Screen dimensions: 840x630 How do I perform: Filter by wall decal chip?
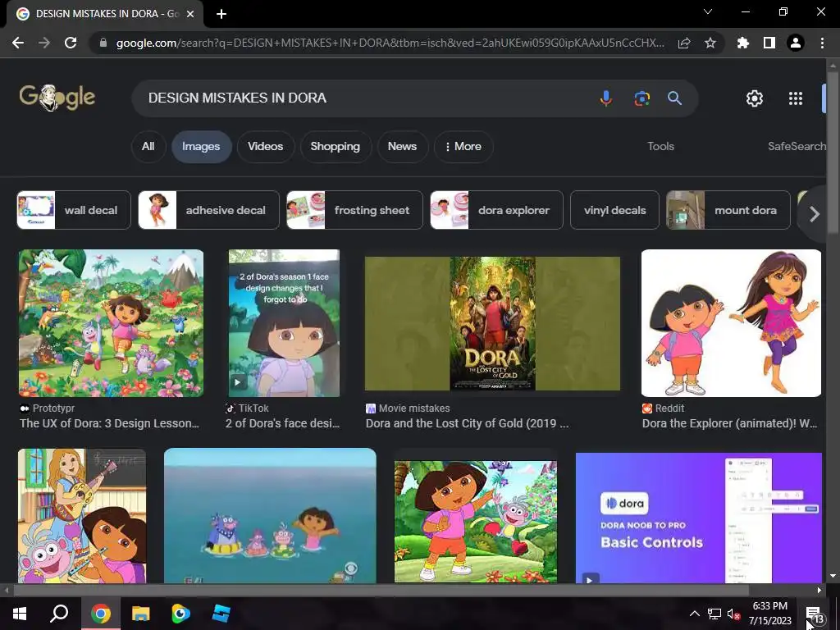74,210
